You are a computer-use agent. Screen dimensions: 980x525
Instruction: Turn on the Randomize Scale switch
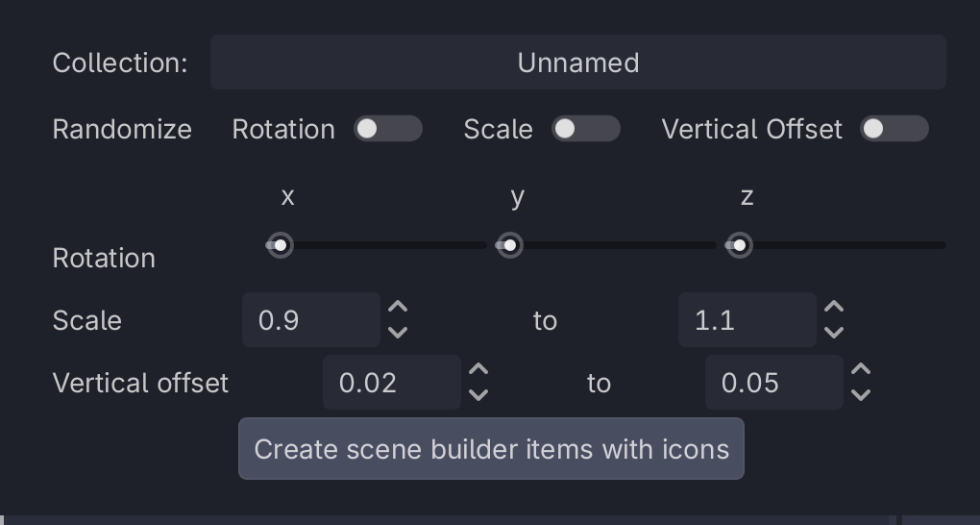point(585,129)
